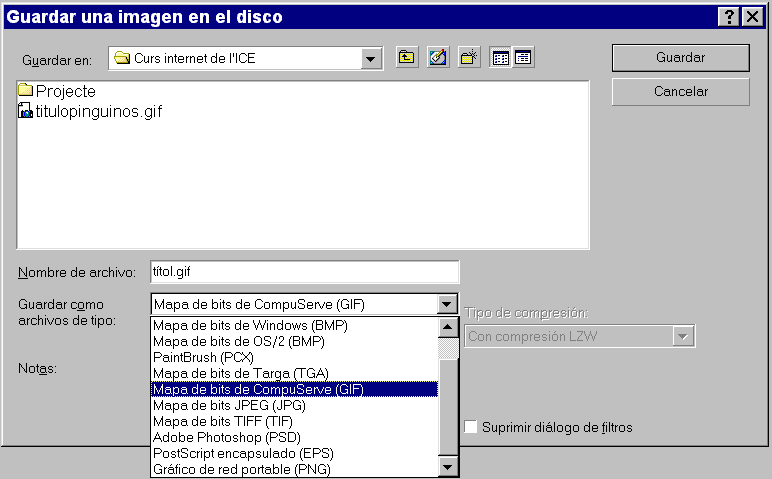Expand the Guardar en folder dropdown

point(372,58)
